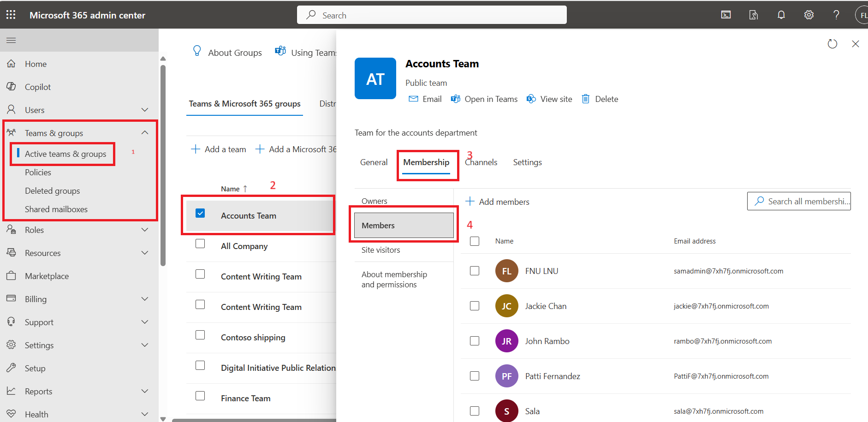Click the Delete trash icon
This screenshot has width=868, height=422.
coord(586,99)
